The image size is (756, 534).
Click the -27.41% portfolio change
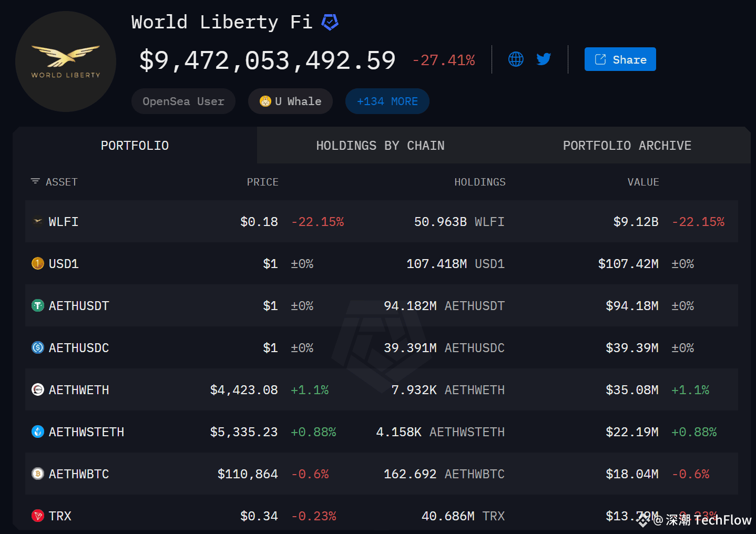444,60
